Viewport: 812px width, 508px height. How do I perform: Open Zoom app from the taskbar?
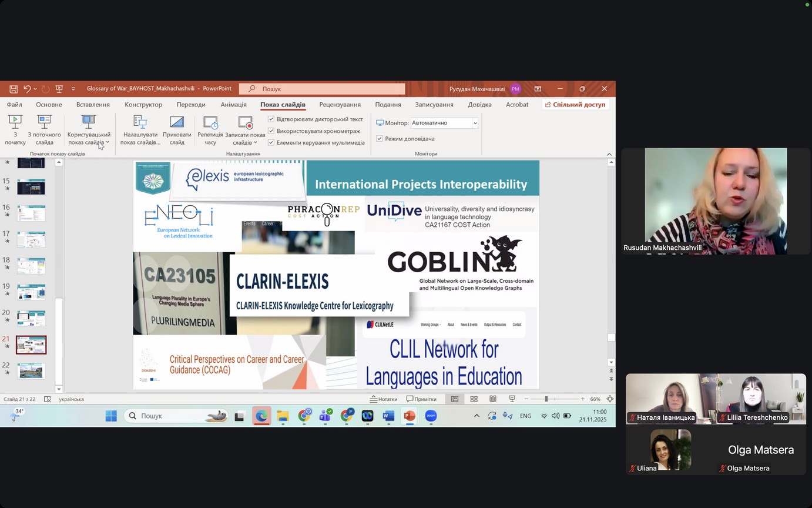(x=431, y=416)
